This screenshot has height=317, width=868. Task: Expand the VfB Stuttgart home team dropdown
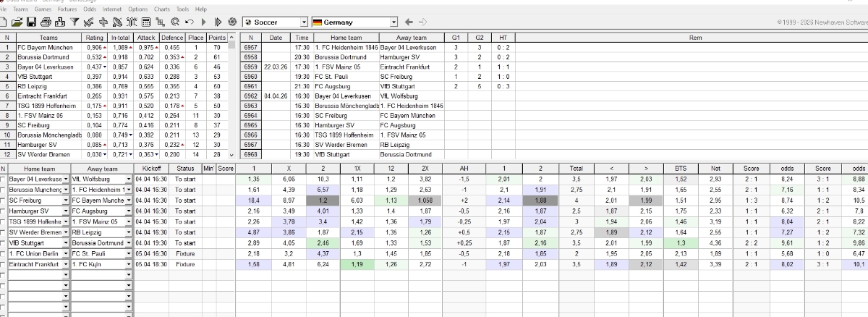[x=66, y=245]
